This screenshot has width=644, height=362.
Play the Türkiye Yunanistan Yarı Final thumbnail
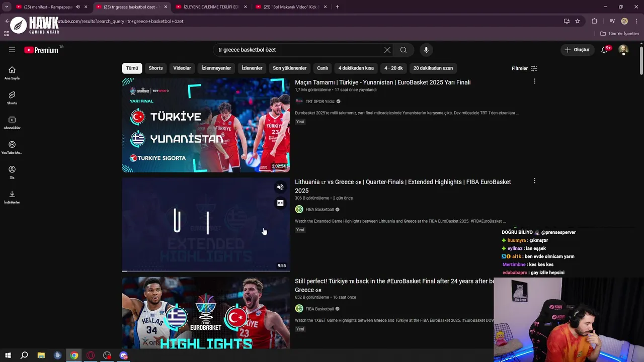[206, 125]
